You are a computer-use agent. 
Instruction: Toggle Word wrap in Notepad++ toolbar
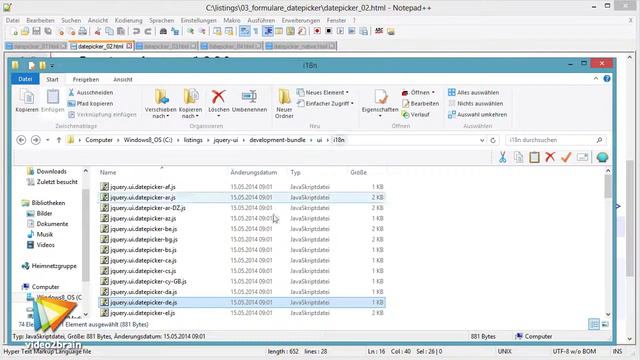pos(244,31)
